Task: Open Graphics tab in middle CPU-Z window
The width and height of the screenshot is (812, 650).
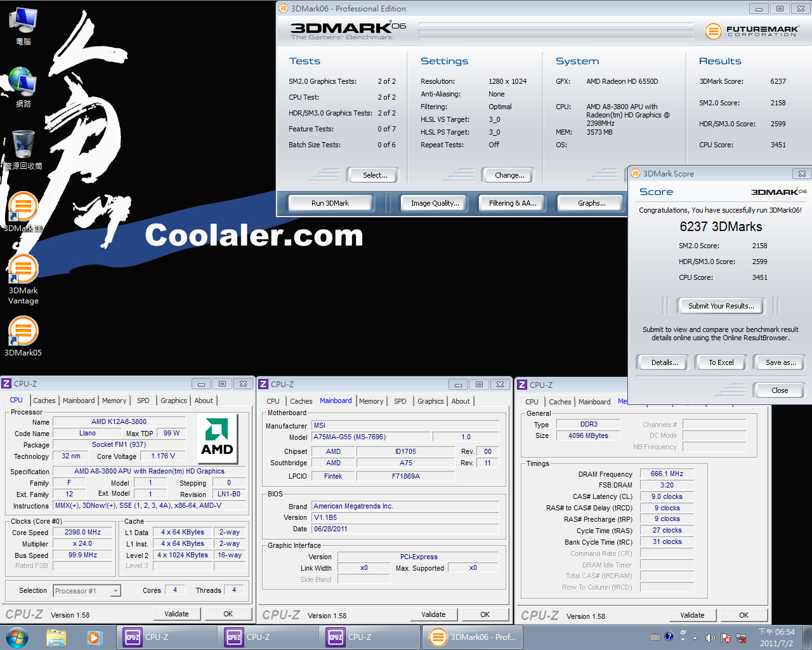Action: point(431,401)
